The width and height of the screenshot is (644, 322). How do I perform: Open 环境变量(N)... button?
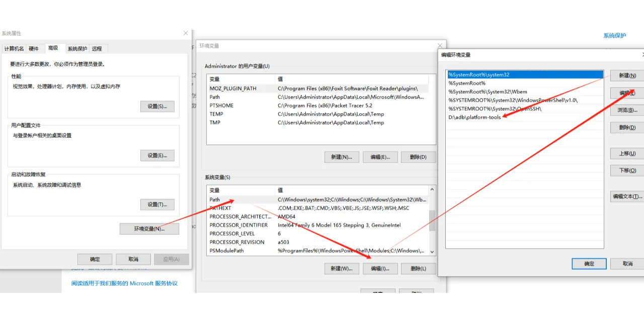(149, 229)
